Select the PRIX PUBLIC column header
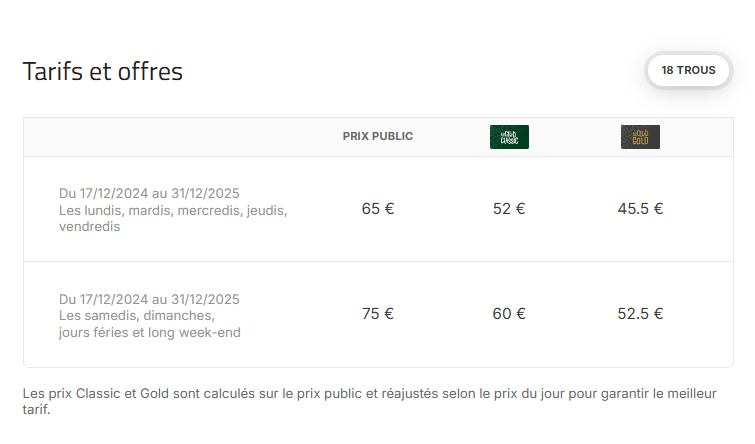The image size is (755, 444). tap(378, 136)
